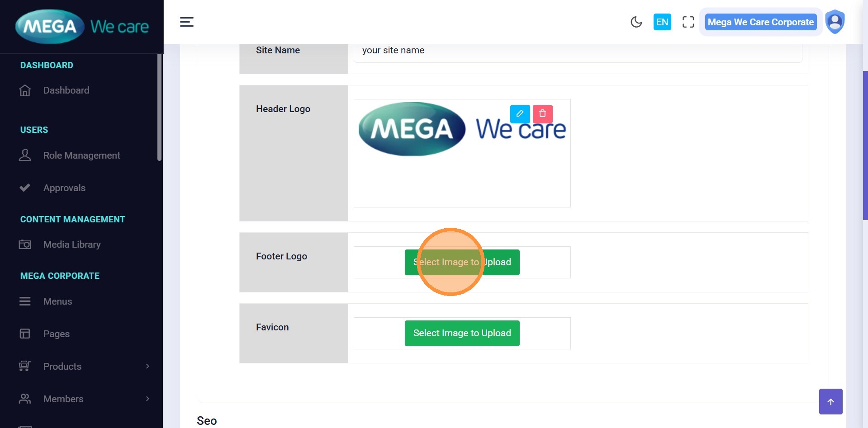Open the user profile avatar icon
The width and height of the screenshot is (868, 428).
[x=835, y=22]
